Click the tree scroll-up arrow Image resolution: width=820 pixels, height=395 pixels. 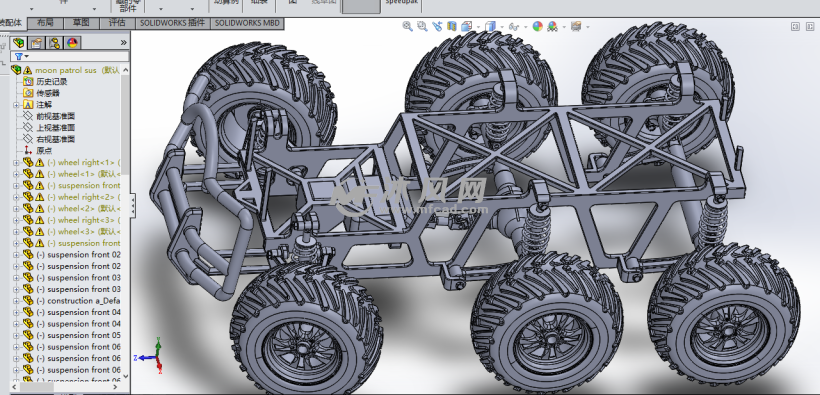126,70
